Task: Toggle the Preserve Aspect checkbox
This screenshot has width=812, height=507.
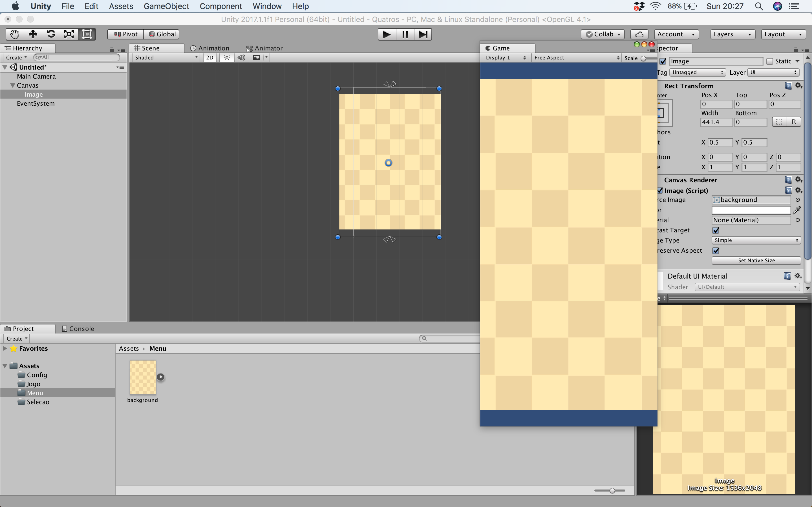Action: (716, 250)
